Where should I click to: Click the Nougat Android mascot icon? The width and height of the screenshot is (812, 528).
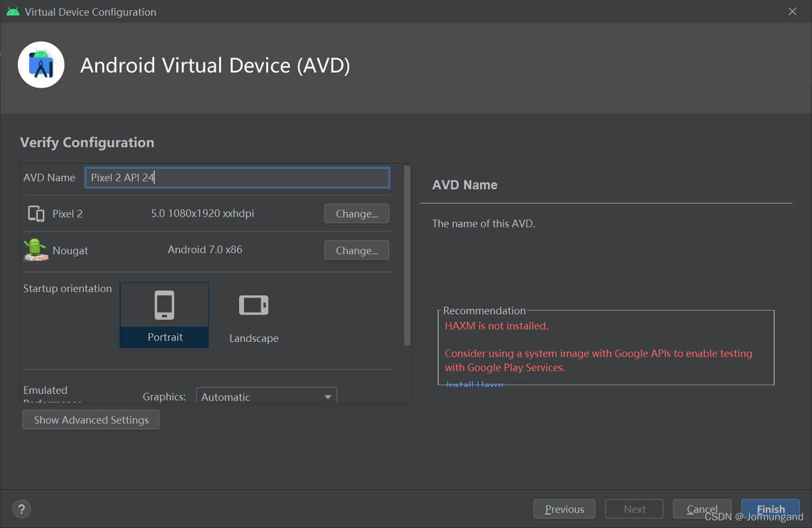coord(36,250)
